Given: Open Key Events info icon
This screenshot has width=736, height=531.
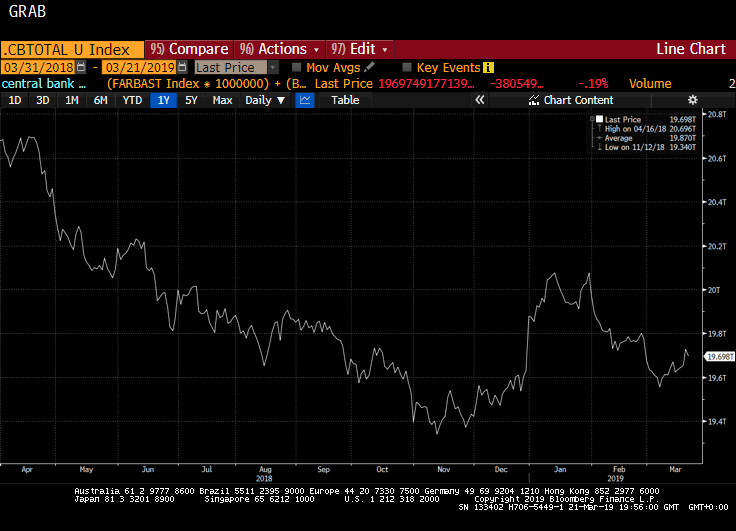Looking at the screenshot, I should [489, 68].
